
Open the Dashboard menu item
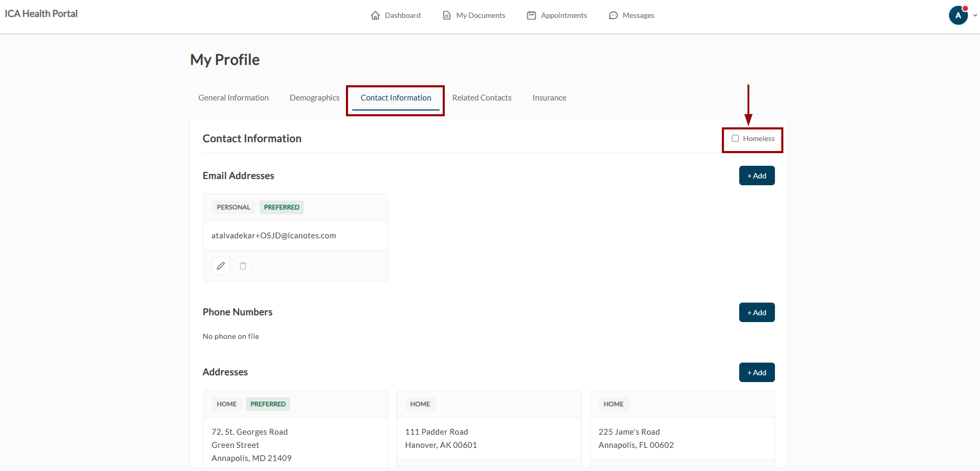point(396,15)
